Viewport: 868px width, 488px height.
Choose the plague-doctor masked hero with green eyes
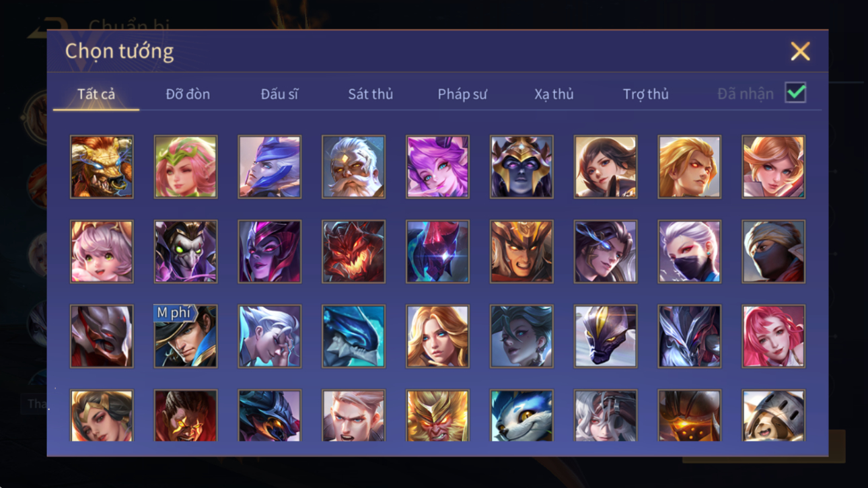(x=186, y=252)
